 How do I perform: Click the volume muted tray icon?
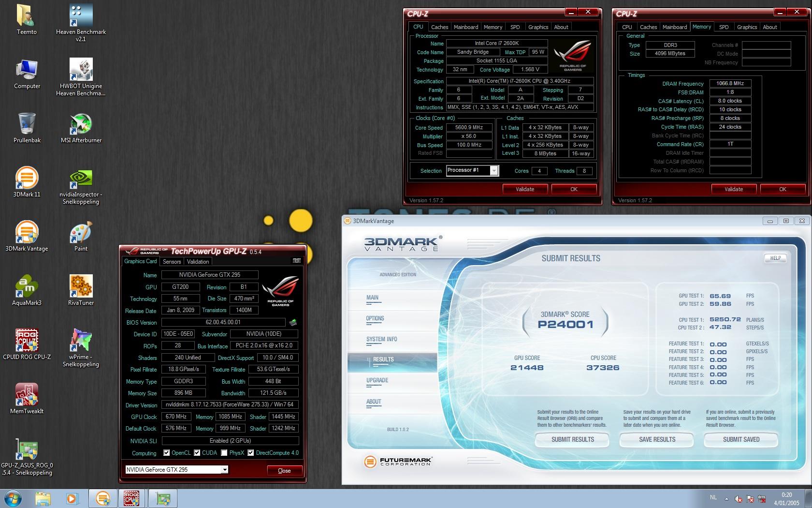pos(739,499)
